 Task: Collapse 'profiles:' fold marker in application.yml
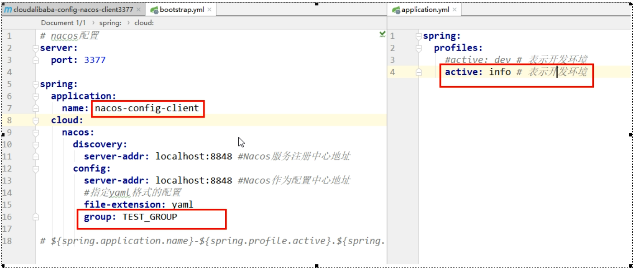[x=419, y=48]
